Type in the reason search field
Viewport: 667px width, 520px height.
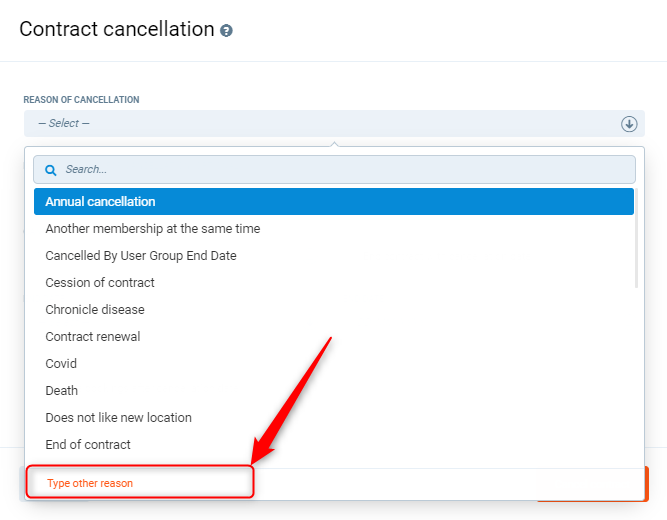point(340,170)
